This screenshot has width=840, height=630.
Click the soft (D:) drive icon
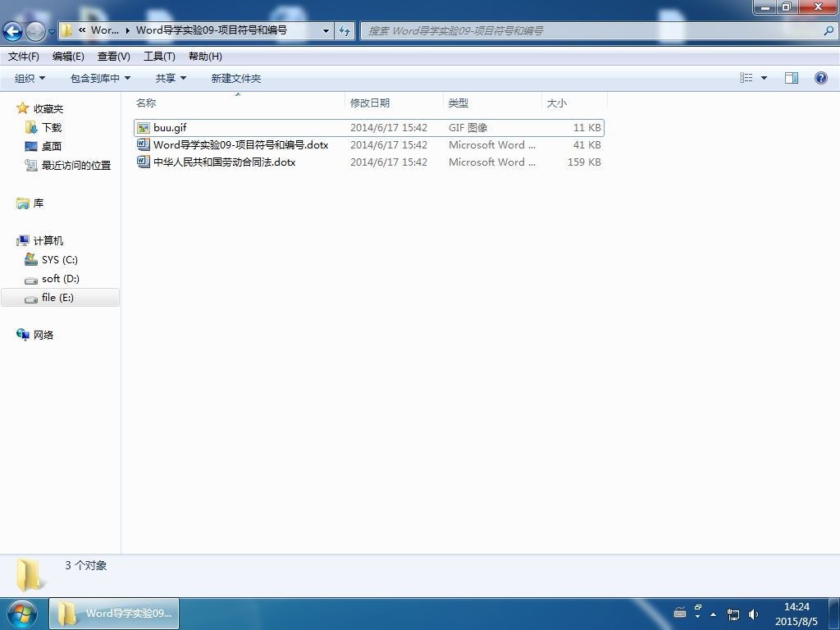(x=31, y=280)
